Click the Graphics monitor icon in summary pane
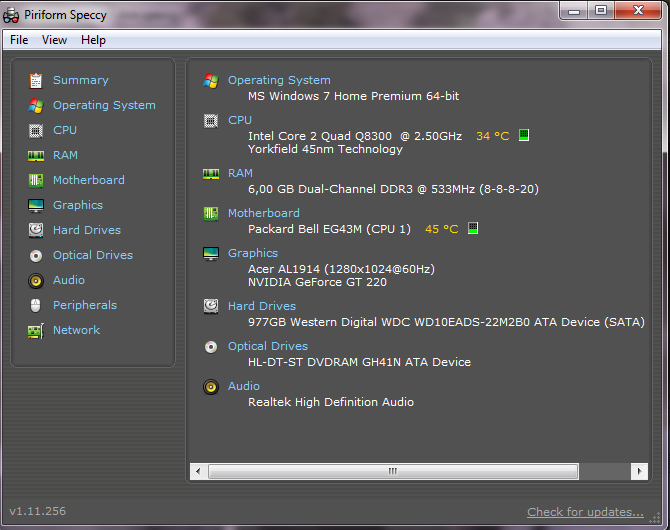This screenshot has height=530, width=670. (211, 253)
